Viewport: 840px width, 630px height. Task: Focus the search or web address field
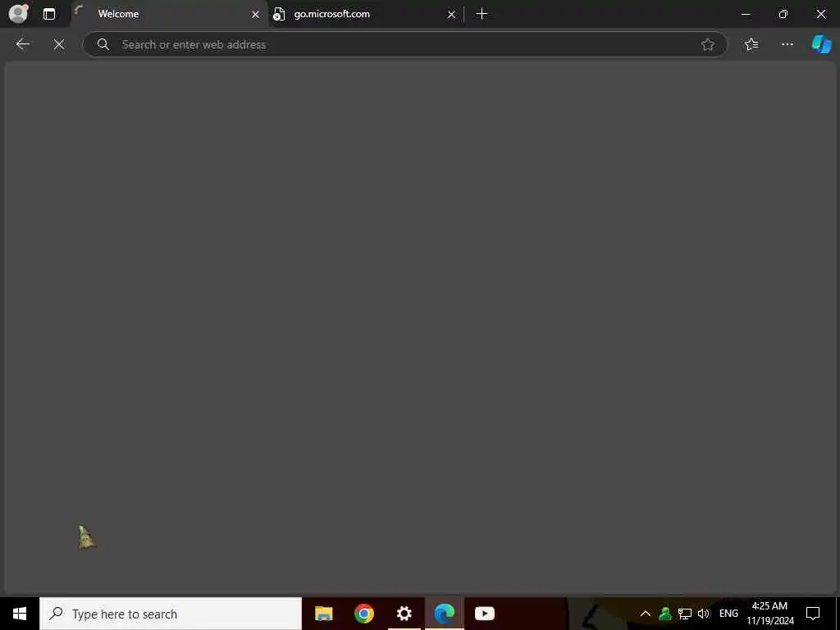click(x=405, y=44)
